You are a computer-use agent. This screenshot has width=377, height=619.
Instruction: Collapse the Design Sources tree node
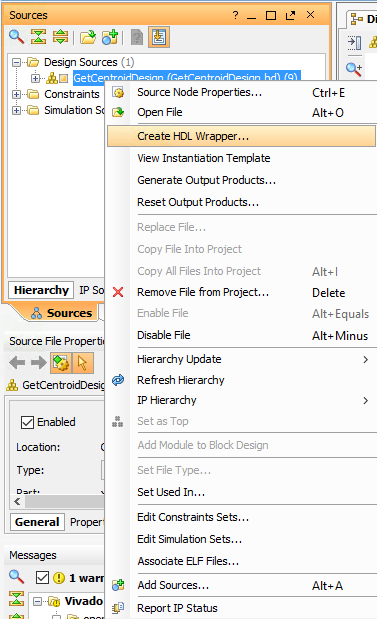[x=16, y=62]
